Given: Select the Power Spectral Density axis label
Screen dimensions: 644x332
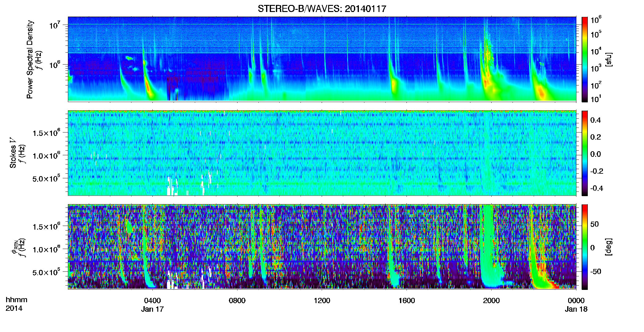Looking at the screenshot, I should pos(30,59).
